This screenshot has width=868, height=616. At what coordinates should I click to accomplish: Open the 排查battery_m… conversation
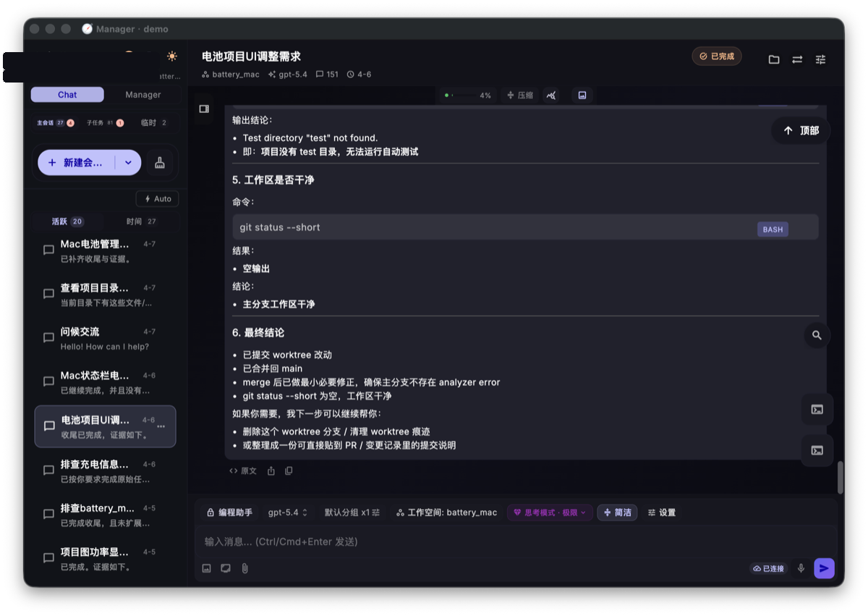click(x=106, y=515)
